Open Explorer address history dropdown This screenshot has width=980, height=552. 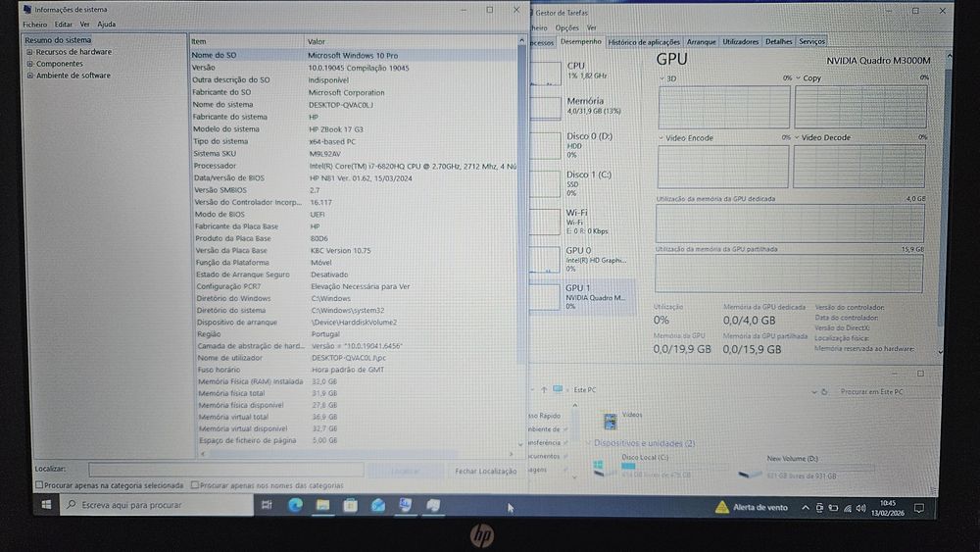tap(813, 392)
